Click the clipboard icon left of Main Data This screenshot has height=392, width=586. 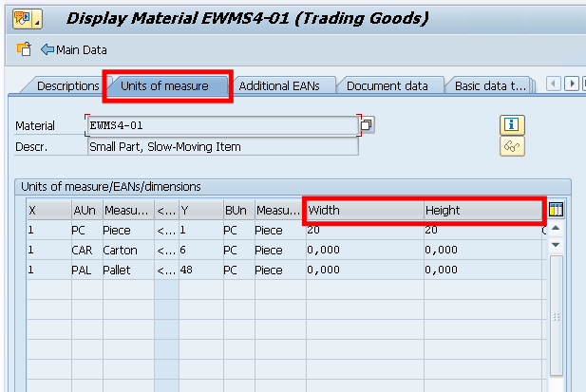[x=24, y=50]
